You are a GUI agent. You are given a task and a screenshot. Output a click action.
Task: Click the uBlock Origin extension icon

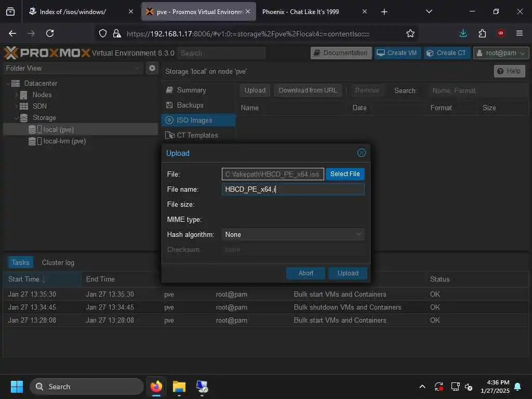point(500,33)
